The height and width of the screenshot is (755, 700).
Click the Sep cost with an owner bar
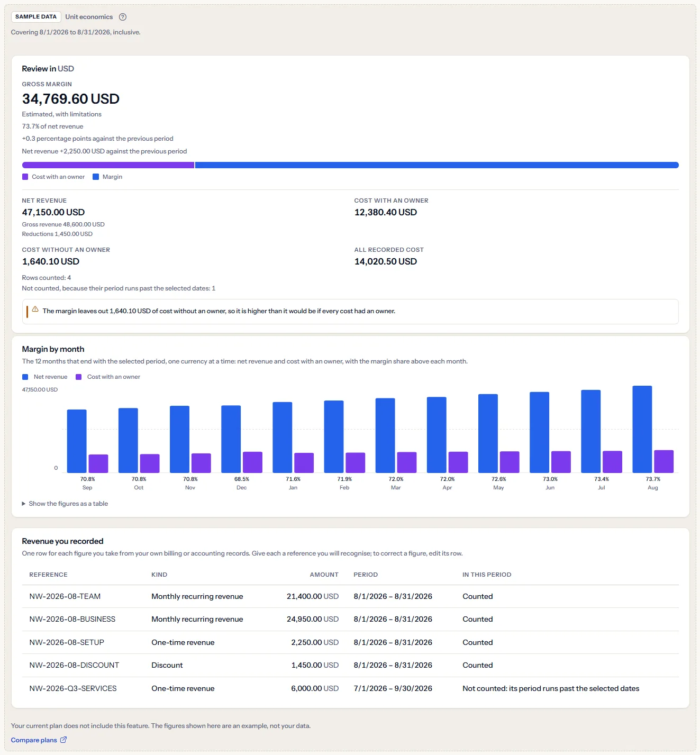click(98, 463)
